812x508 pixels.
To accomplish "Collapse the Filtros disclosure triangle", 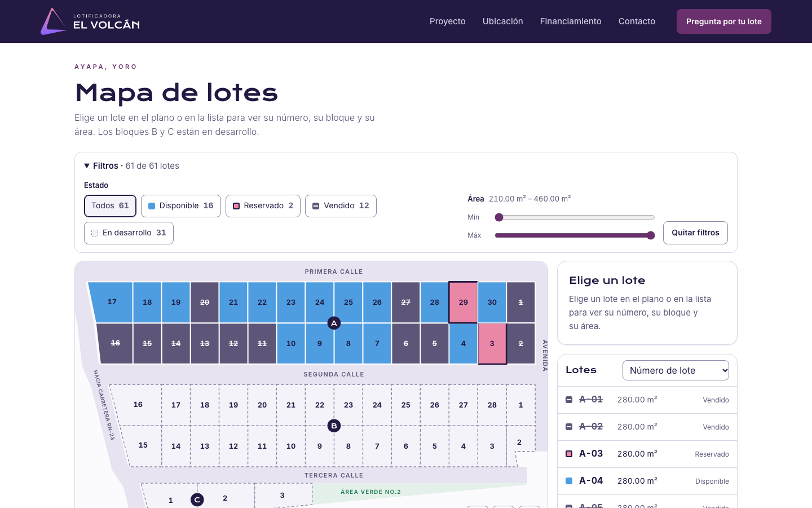I will (x=87, y=166).
